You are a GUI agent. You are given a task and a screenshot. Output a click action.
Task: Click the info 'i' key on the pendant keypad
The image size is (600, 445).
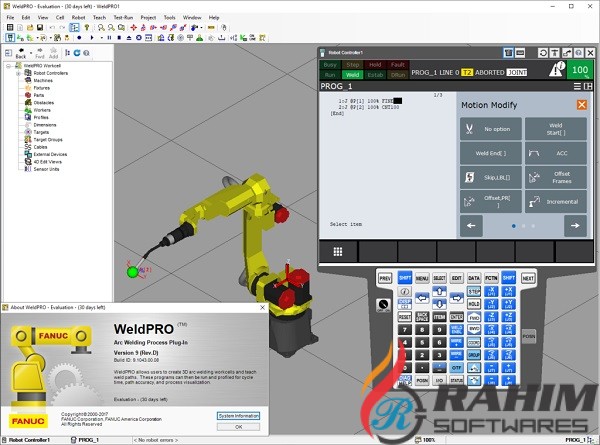[404, 292]
